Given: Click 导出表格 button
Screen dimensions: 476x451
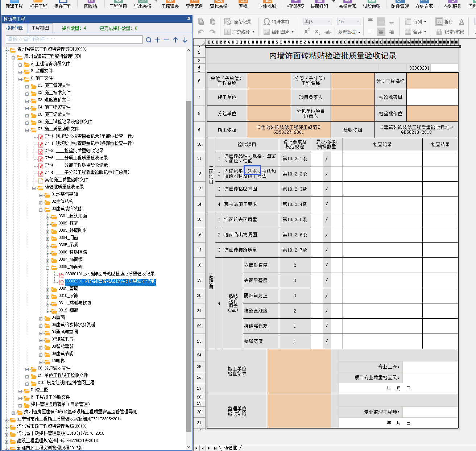Looking at the screenshot, I should tap(142, 4).
